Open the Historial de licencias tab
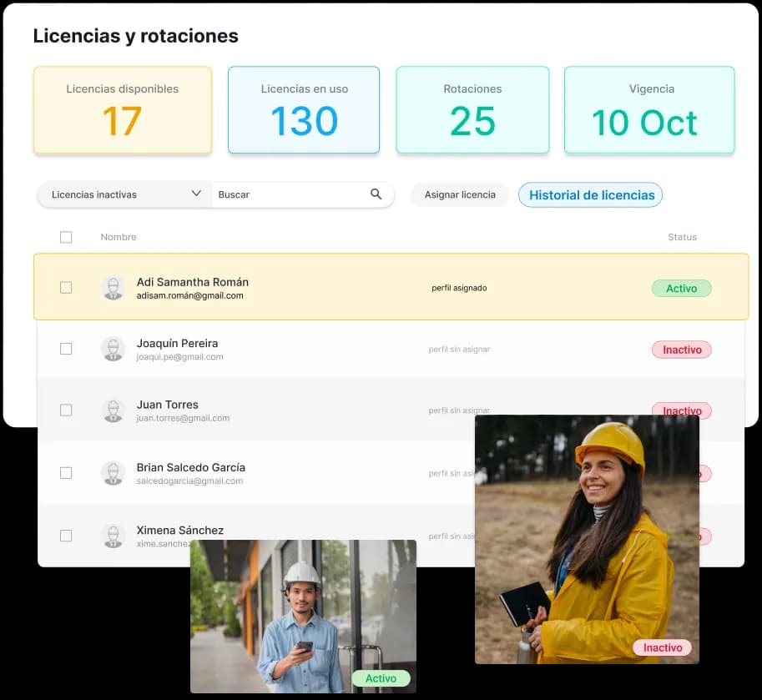 click(x=591, y=195)
